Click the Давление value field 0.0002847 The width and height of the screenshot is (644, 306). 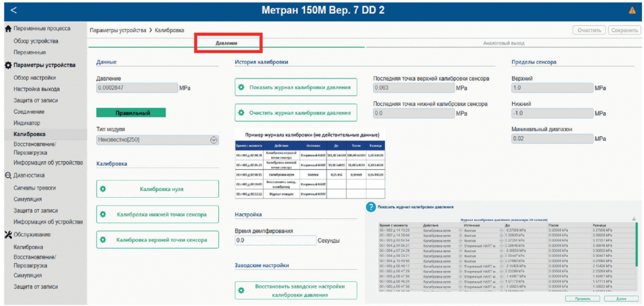pyautogui.click(x=136, y=88)
